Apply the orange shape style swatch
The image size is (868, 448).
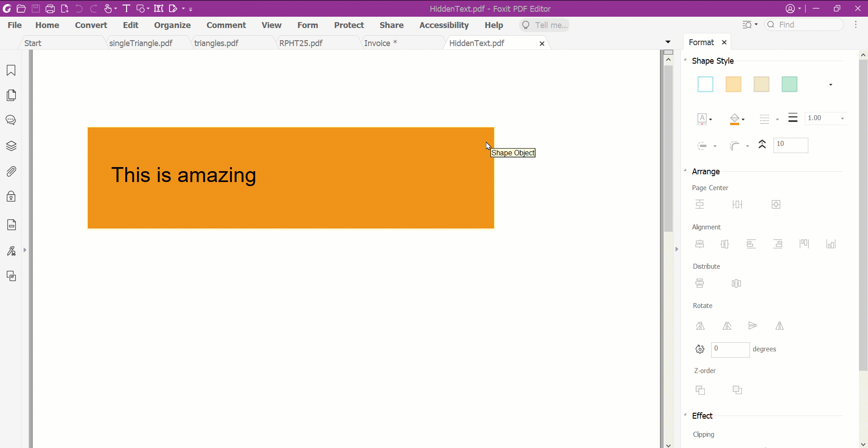tap(733, 84)
